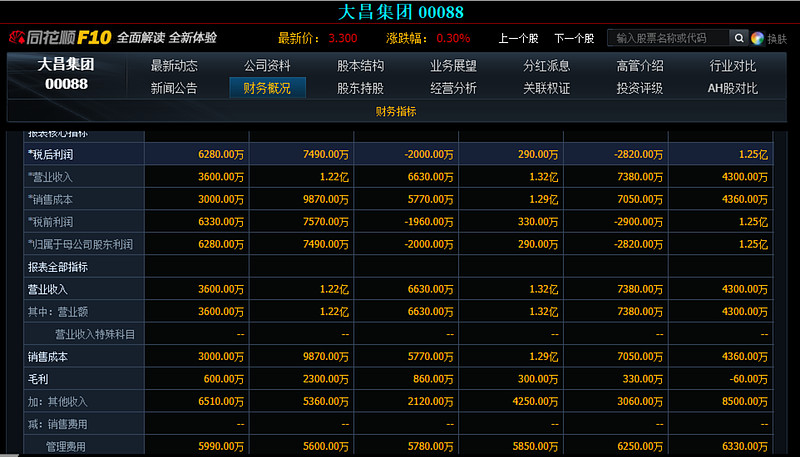Click the 管理费用 cell showing 6330.00万

point(721,446)
